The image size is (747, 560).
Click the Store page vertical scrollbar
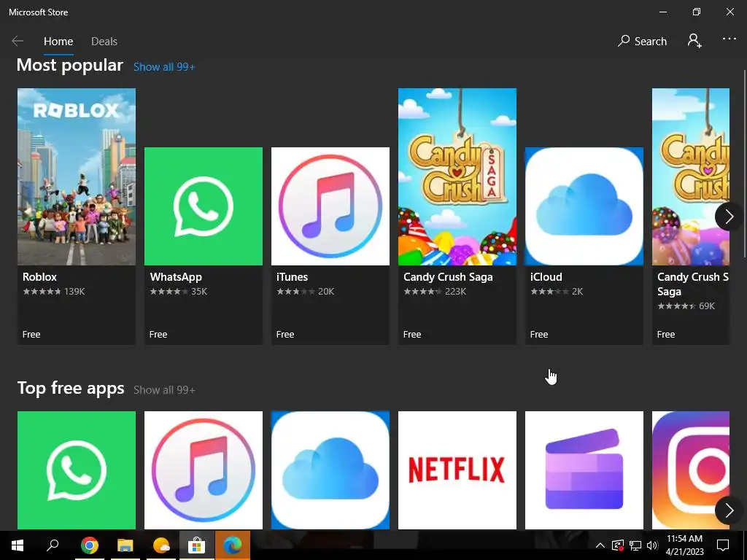click(744, 164)
